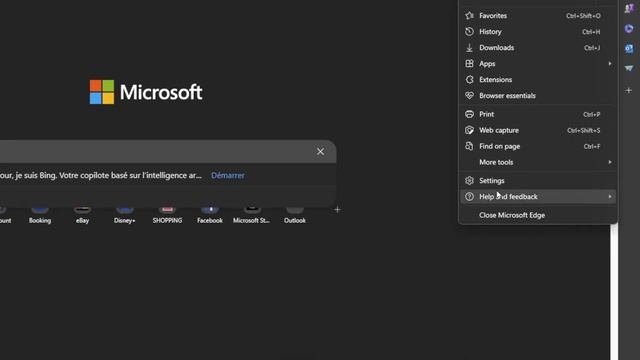Open Favorites from the Edge menu

pyautogui.click(x=538, y=16)
